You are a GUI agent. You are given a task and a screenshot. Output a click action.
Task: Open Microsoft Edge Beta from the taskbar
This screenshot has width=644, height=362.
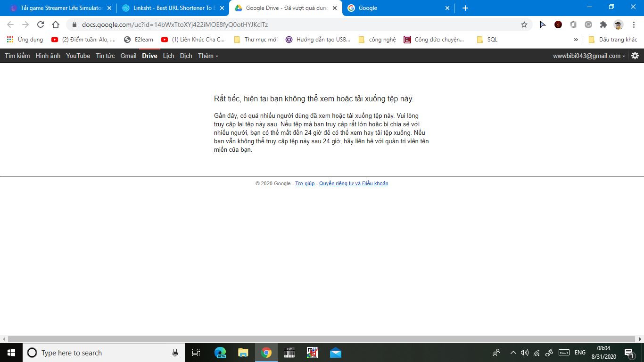tap(220, 353)
